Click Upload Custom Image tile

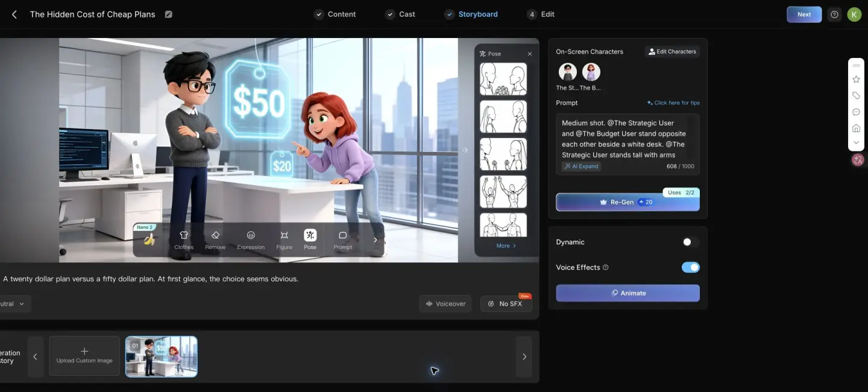pyautogui.click(x=84, y=356)
